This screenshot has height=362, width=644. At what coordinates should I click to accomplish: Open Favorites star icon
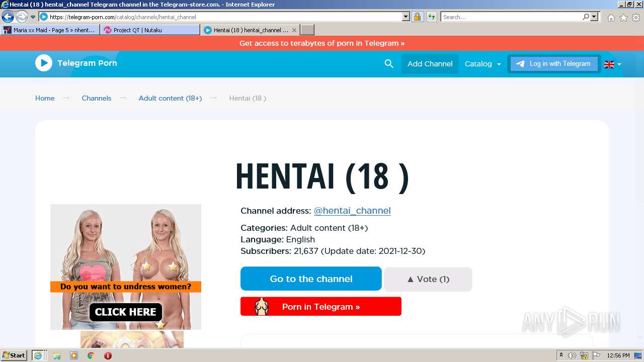tap(623, 18)
